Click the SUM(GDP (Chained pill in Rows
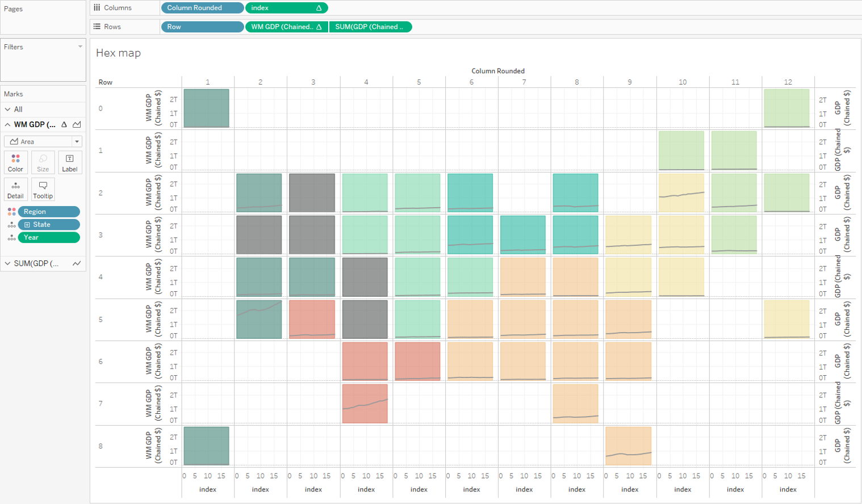 click(x=370, y=27)
